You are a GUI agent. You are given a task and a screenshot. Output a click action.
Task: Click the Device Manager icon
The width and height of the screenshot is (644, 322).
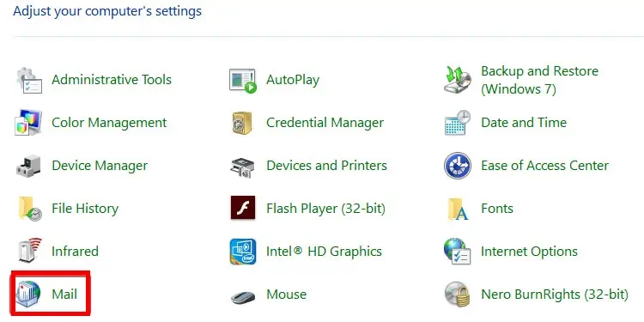pos(28,166)
